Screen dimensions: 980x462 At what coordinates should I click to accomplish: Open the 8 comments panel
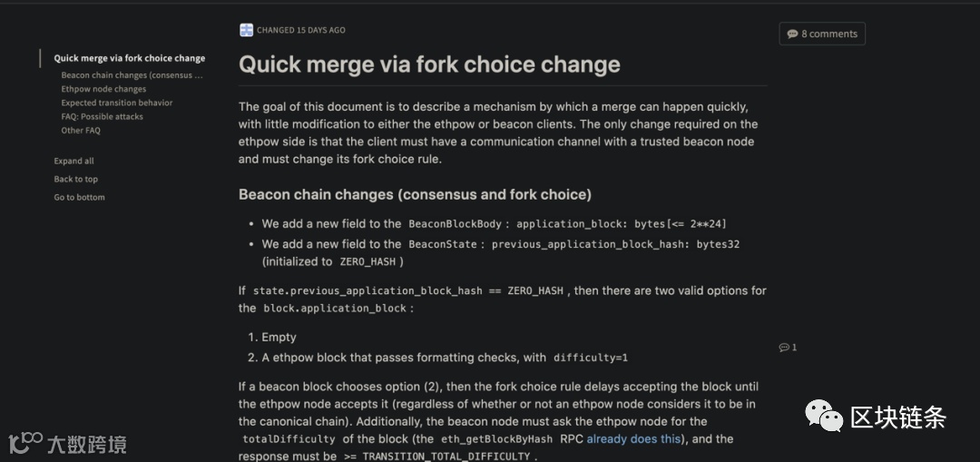click(822, 34)
